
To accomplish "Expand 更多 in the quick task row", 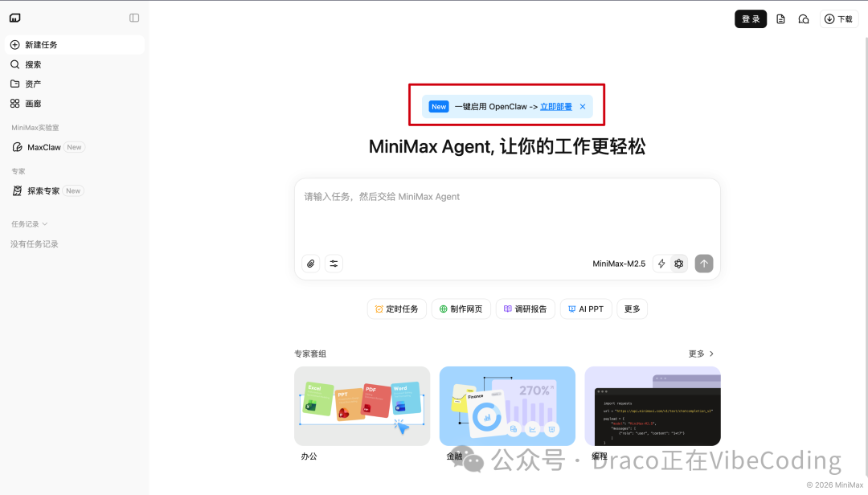I will 632,309.
